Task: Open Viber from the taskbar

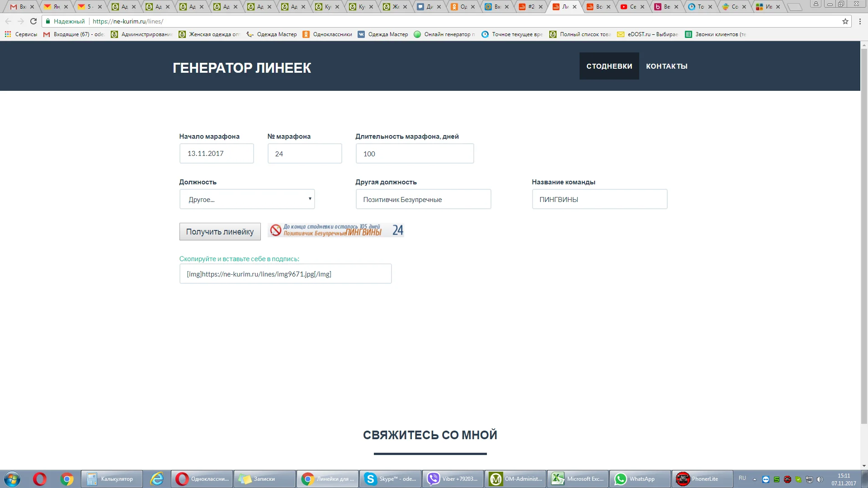Action: pyautogui.click(x=453, y=479)
